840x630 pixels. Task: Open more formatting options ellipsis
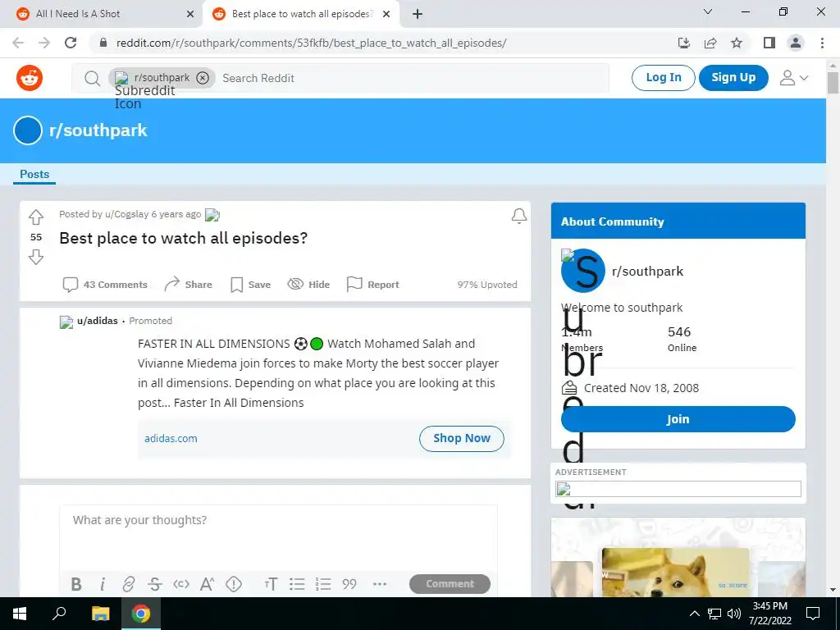380,584
